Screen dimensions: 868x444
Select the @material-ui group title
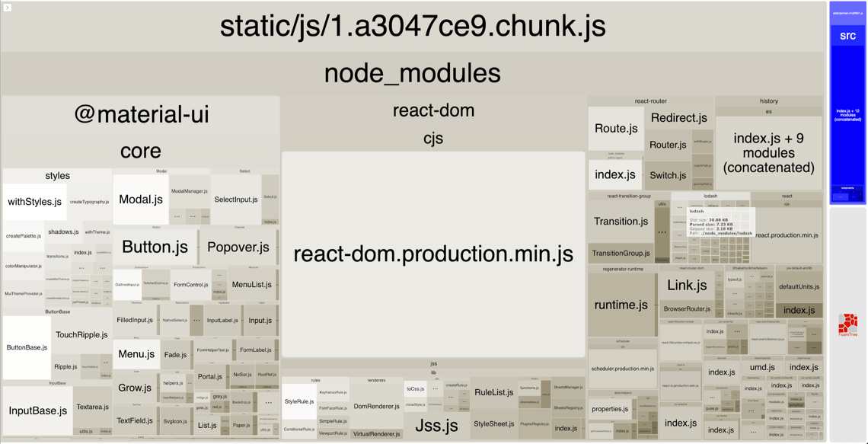(141, 114)
